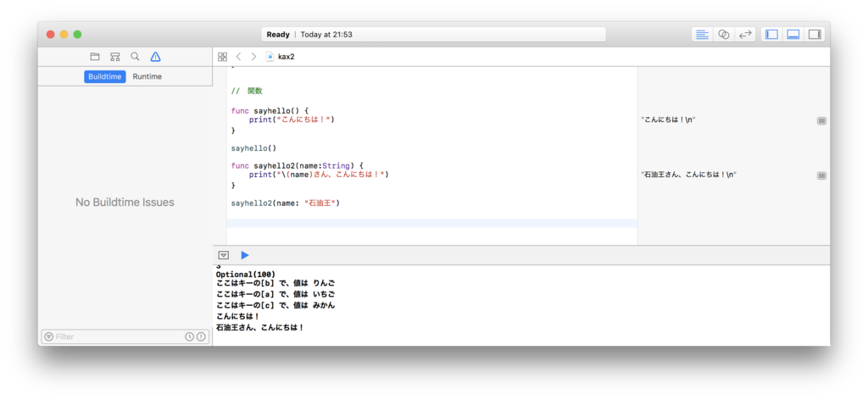Open the project navigator folder icon
The image size is (868, 400).
click(x=95, y=57)
